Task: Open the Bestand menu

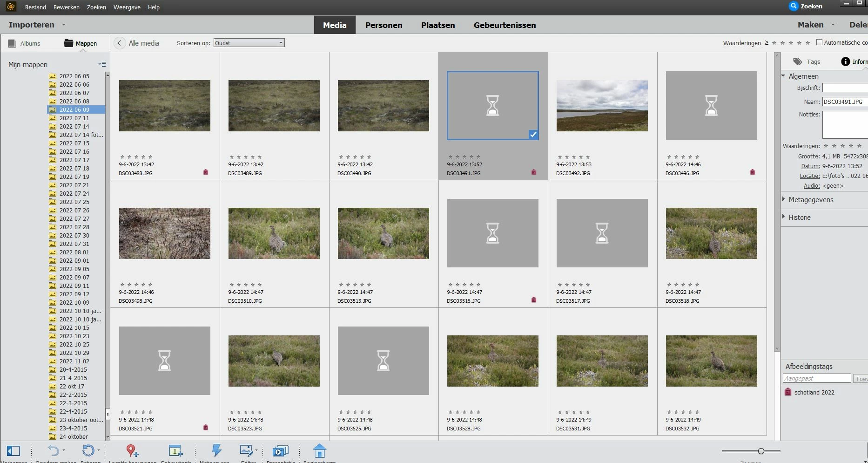Action: 35,7
